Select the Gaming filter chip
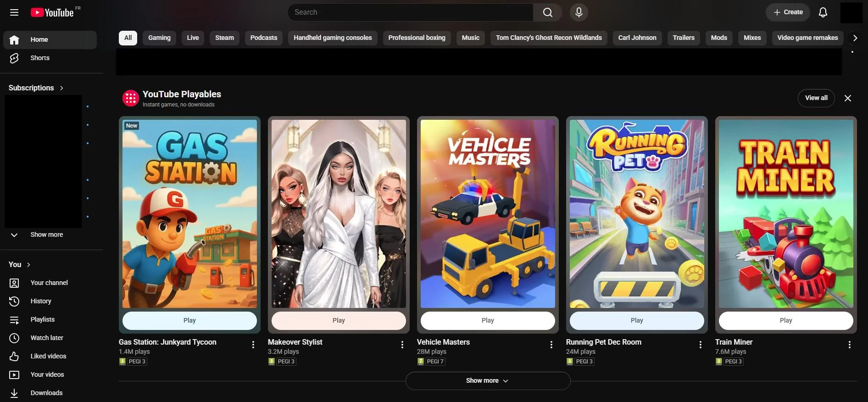The width and height of the screenshot is (868, 402). coord(159,38)
